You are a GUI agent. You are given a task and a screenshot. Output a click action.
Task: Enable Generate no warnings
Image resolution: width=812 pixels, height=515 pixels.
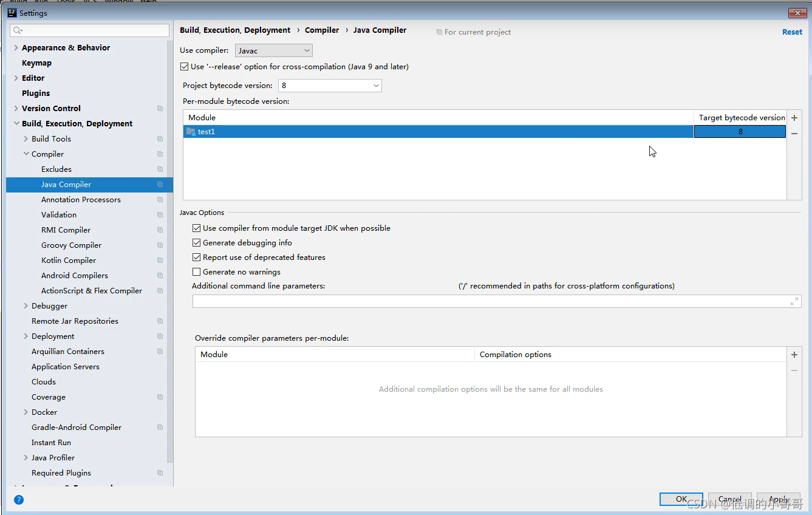pyautogui.click(x=196, y=272)
